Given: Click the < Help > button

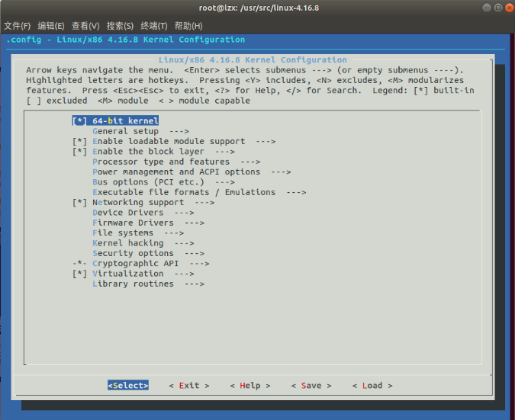Looking at the screenshot, I should [x=250, y=385].
